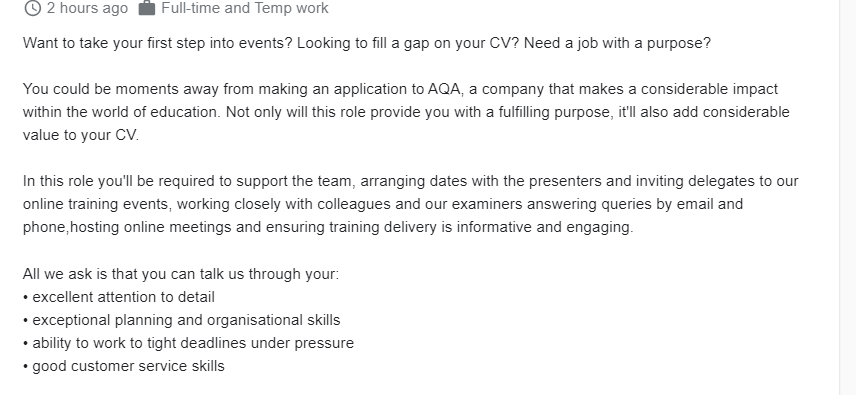
Task: Click 'Looking to fill a gap on your CV?'
Action: pyautogui.click(x=408, y=43)
